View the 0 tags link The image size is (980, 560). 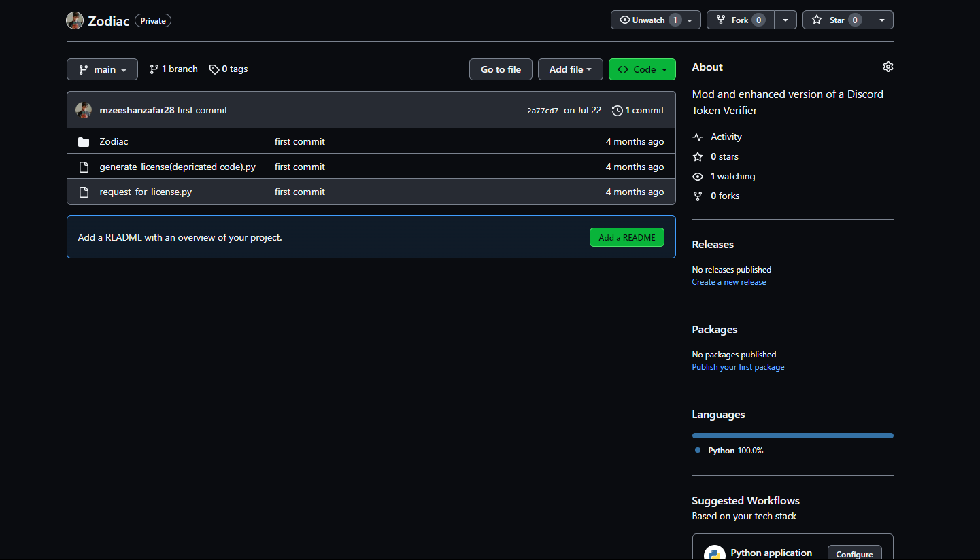coord(229,69)
